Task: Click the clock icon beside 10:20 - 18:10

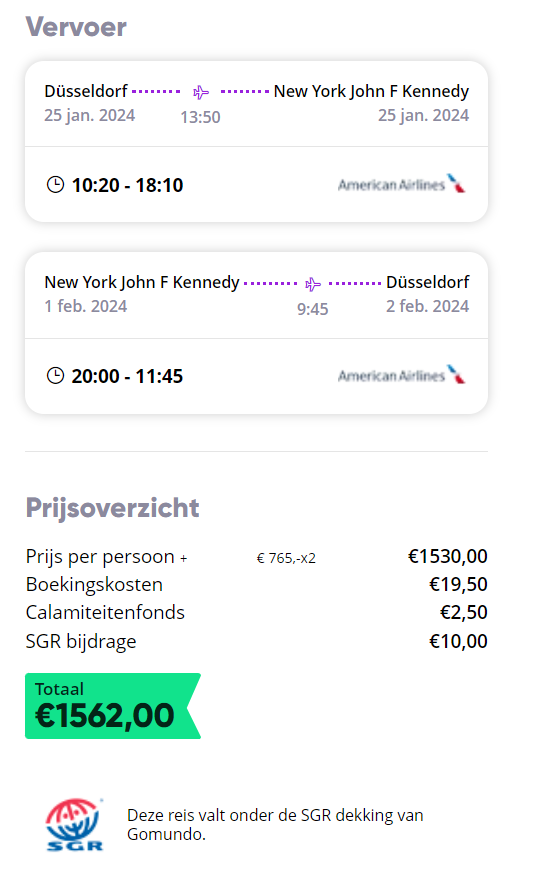Action: pyautogui.click(x=55, y=185)
